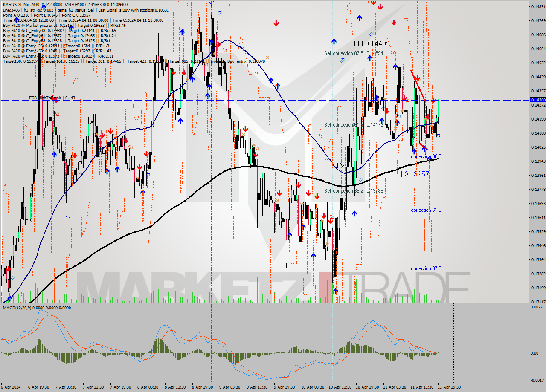Click 0.14190 on the price axis

click(538, 119)
